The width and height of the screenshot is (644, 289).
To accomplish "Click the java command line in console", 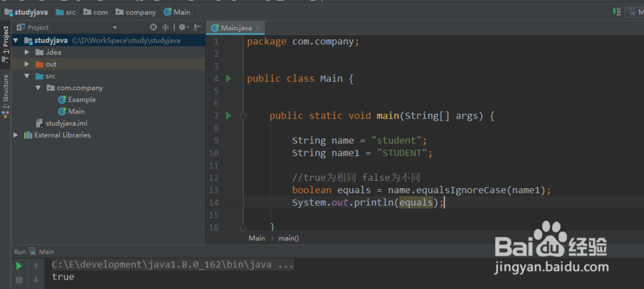I will (173, 265).
